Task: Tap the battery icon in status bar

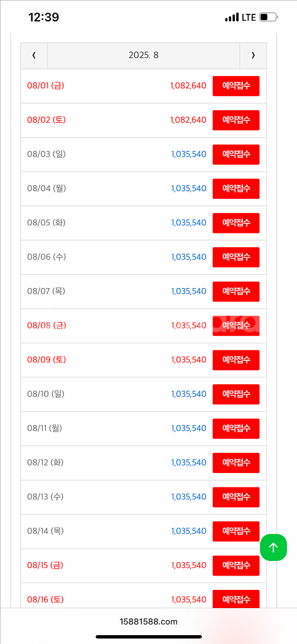Action: pyautogui.click(x=269, y=17)
